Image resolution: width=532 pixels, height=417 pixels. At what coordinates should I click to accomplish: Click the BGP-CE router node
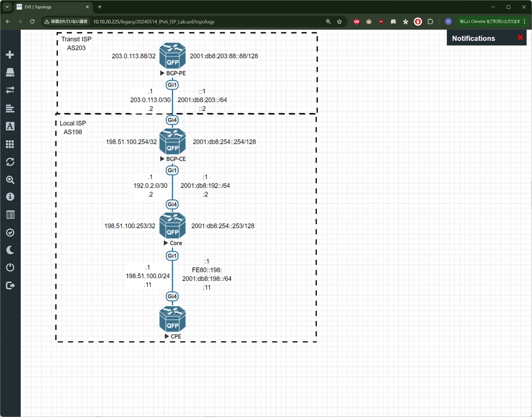point(172,142)
